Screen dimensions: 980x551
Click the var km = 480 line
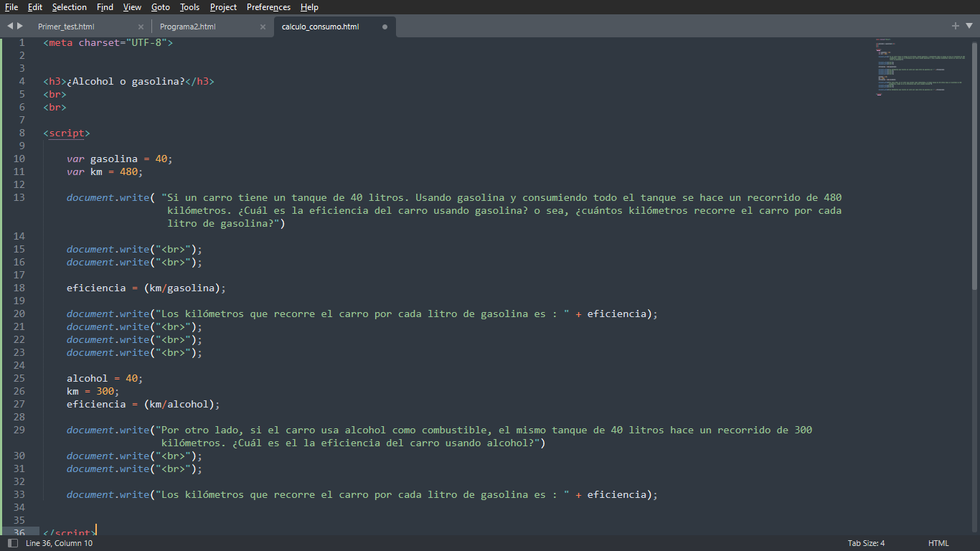(105, 171)
